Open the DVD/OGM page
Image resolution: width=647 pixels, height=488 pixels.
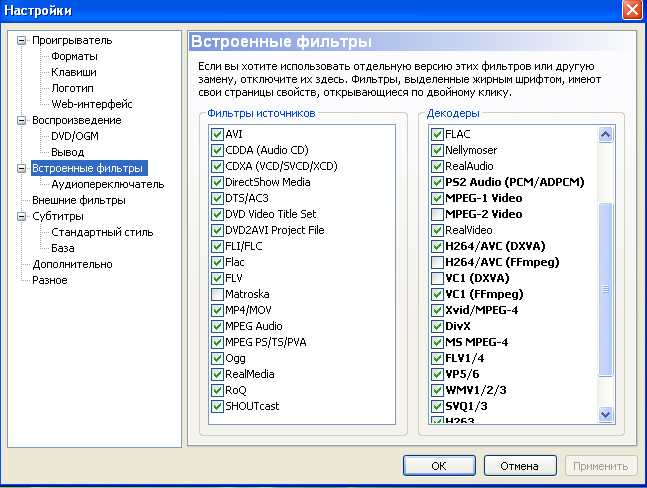[x=75, y=136]
